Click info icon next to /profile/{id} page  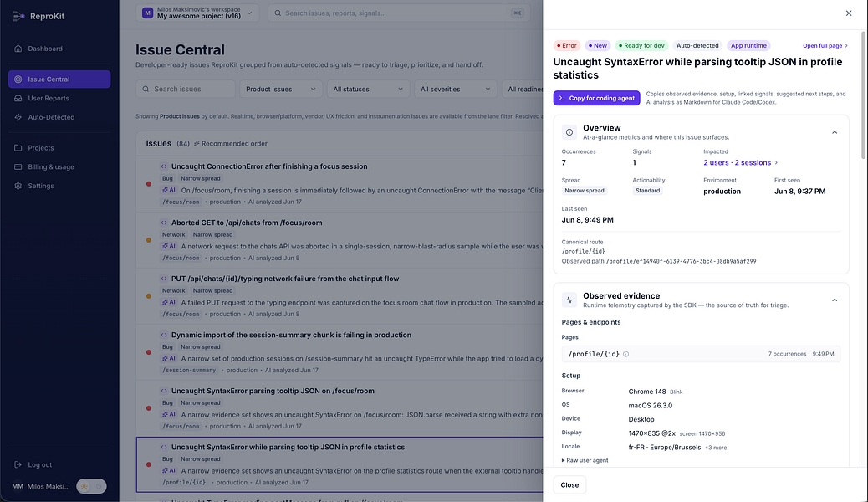click(625, 354)
